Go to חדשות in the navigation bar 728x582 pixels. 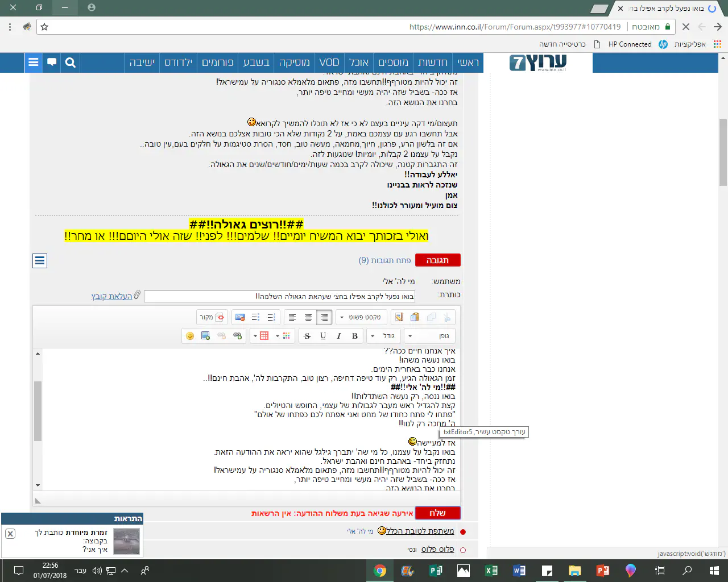click(433, 63)
